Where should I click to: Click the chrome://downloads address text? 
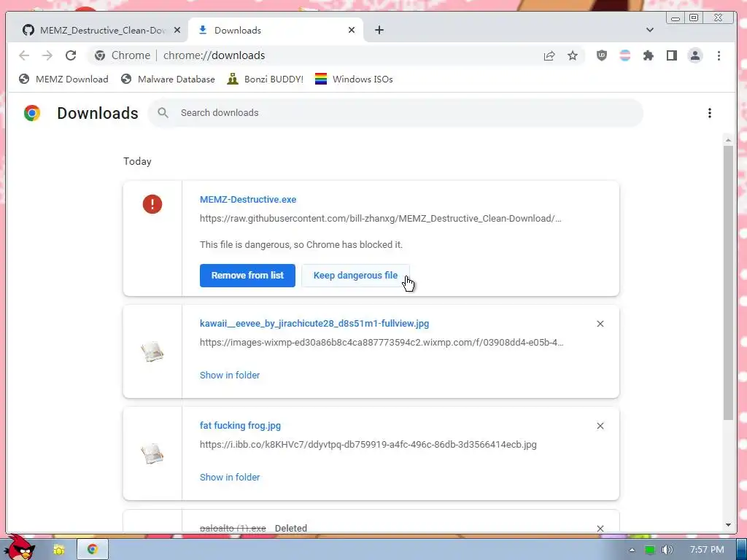point(214,55)
